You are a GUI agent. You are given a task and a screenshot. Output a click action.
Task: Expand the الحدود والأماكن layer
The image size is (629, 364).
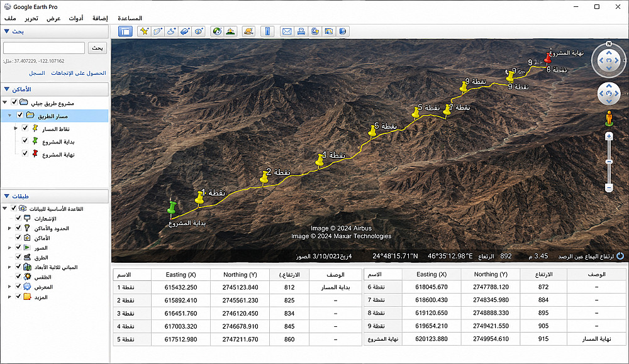pyautogui.click(x=9, y=228)
